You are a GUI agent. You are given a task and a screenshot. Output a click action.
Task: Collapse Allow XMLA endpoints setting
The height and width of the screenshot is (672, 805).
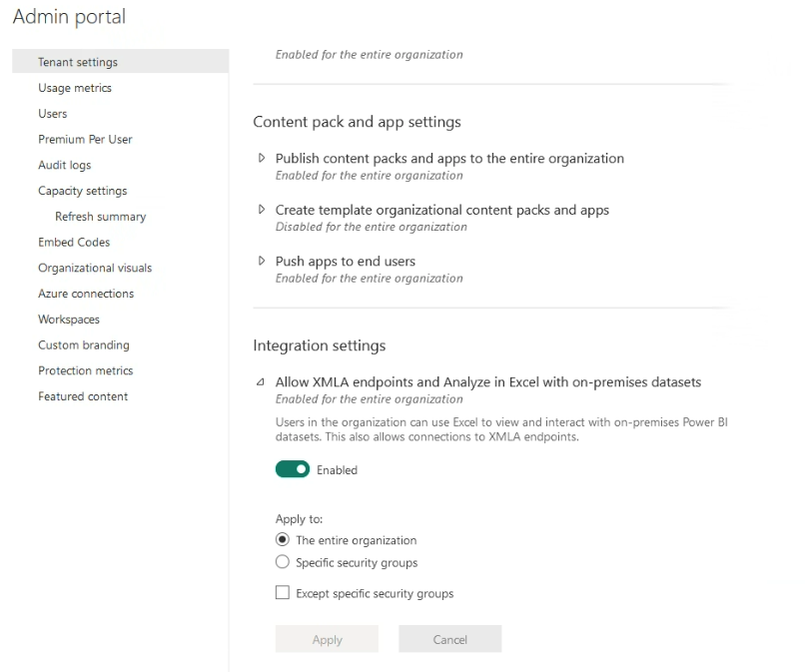[261, 382]
